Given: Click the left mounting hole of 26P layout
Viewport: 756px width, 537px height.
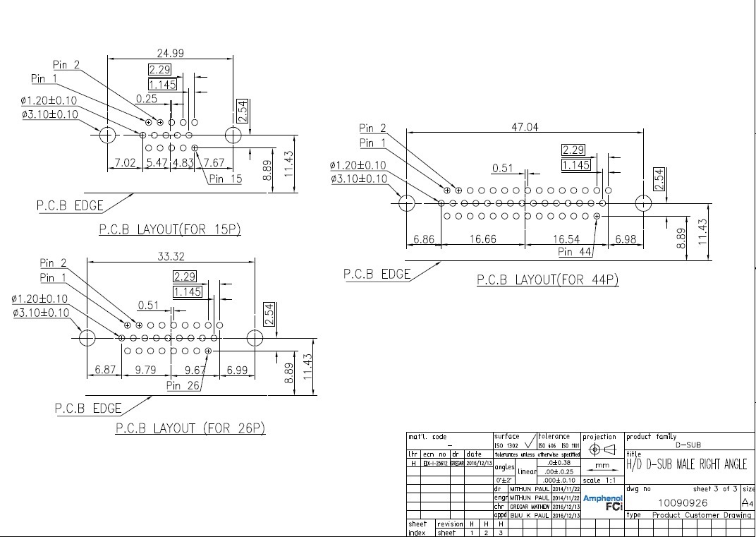Looking at the screenshot, I should point(87,338).
